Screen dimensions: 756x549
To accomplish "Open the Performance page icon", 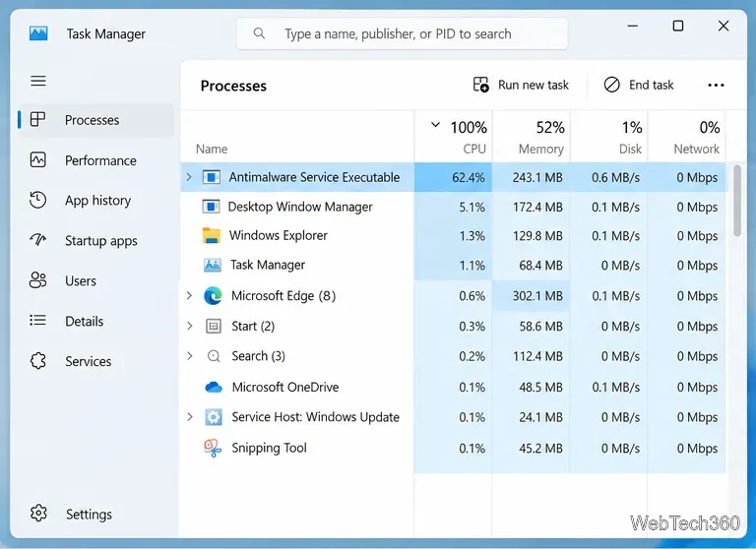I will (37, 160).
